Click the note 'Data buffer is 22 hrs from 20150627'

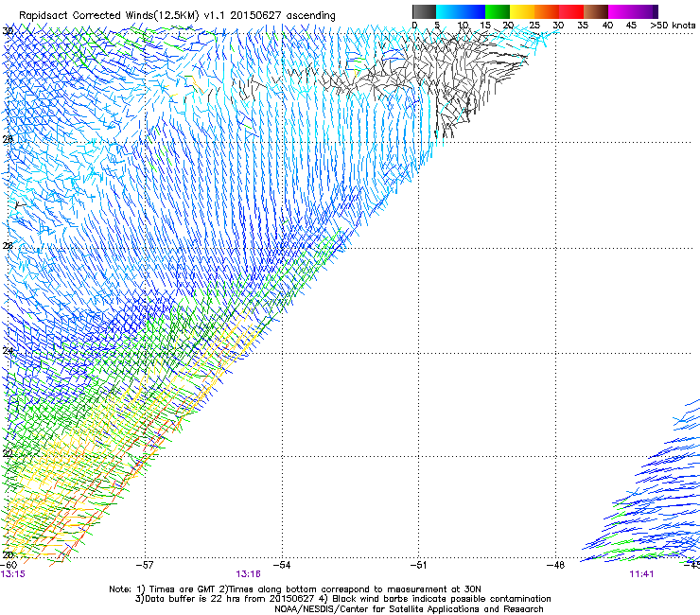[x=229, y=599]
